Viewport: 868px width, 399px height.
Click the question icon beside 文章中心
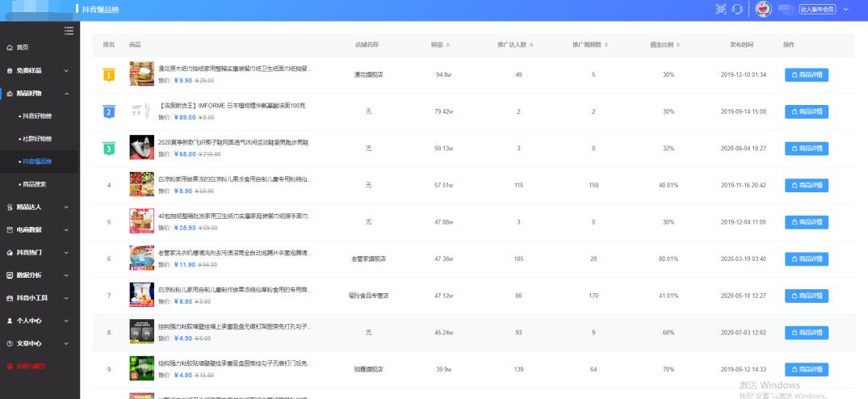point(10,343)
